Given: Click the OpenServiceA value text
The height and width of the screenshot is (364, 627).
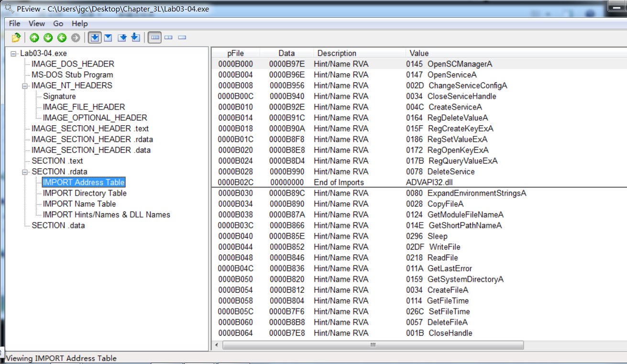Looking at the screenshot, I should pos(452,75).
